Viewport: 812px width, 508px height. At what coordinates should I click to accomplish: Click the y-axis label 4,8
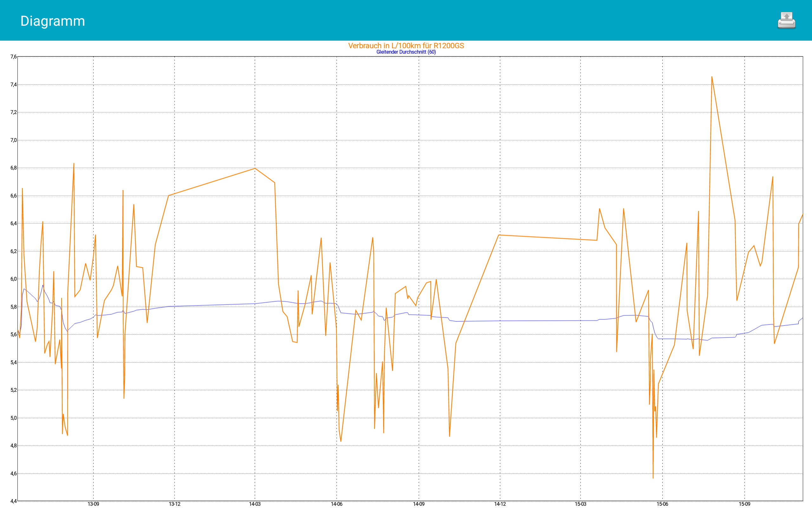13,445
